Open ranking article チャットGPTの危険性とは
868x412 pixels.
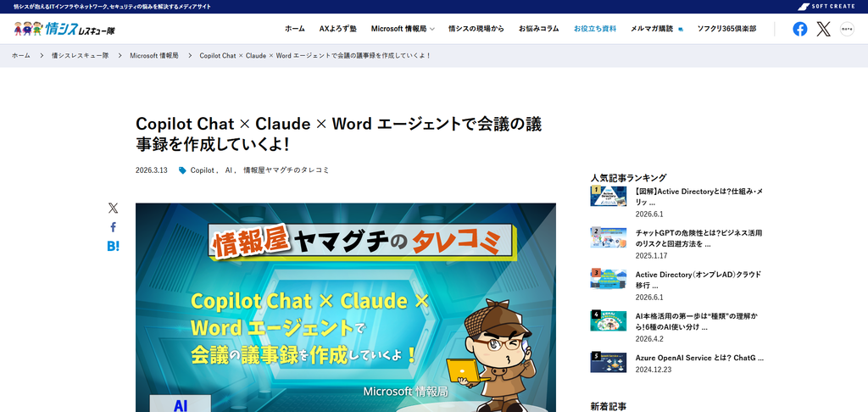pos(699,238)
